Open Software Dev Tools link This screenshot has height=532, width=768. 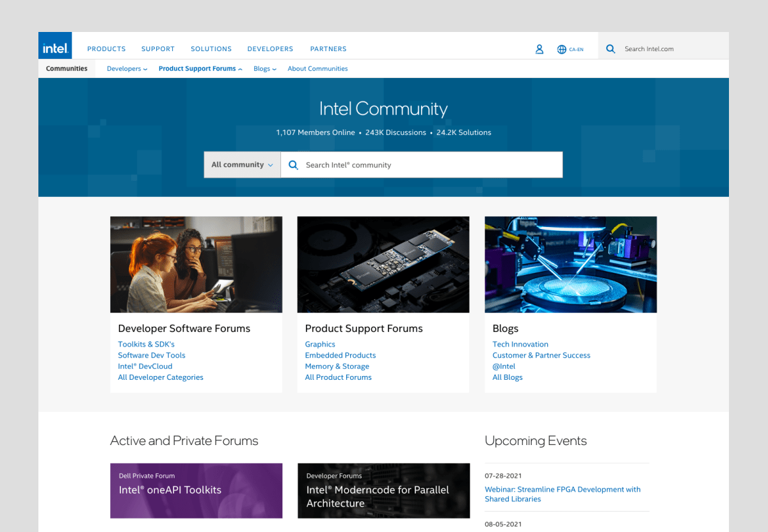[152, 355]
